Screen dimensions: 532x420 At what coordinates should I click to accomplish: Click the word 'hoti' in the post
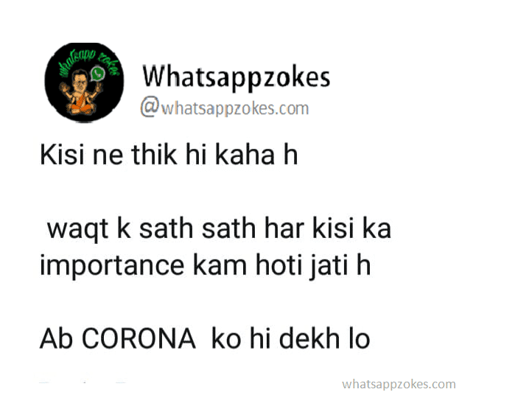[279, 265]
